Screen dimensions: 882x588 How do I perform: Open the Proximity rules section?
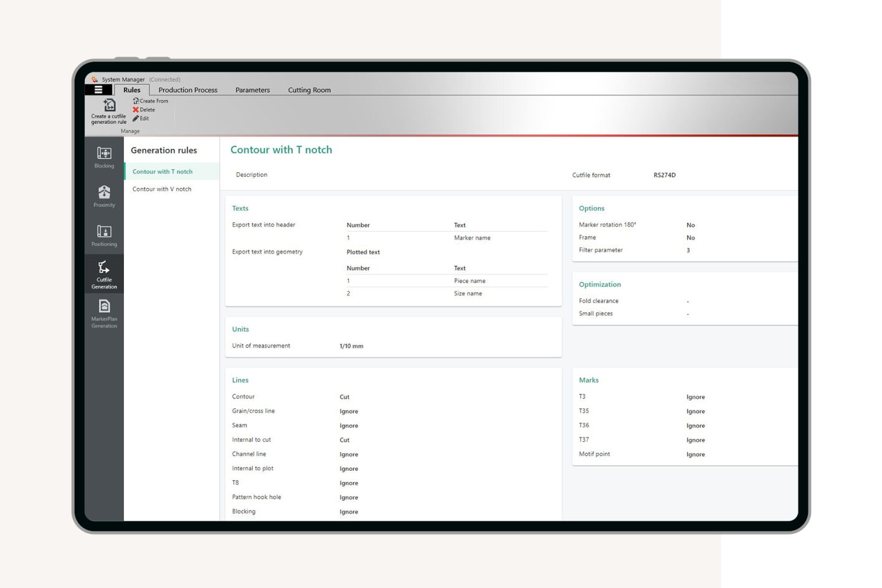[x=104, y=196]
